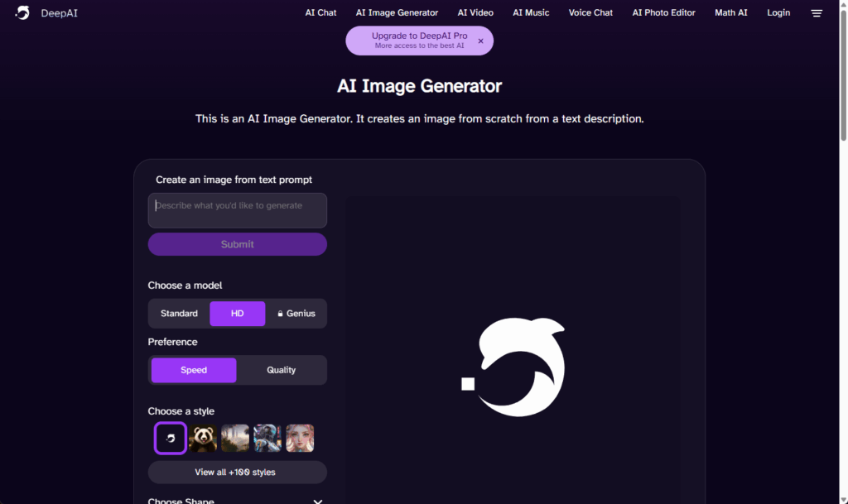The image size is (848, 504).
Task: Go to AI Music page
Action: (x=531, y=12)
